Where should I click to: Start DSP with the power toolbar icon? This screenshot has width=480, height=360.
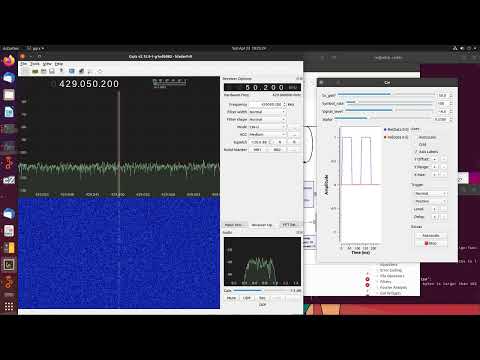click(x=26, y=71)
